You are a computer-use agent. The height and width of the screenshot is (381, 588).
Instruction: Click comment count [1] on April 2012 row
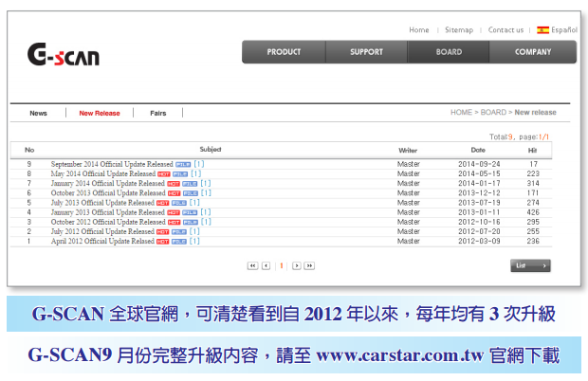point(194,242)
